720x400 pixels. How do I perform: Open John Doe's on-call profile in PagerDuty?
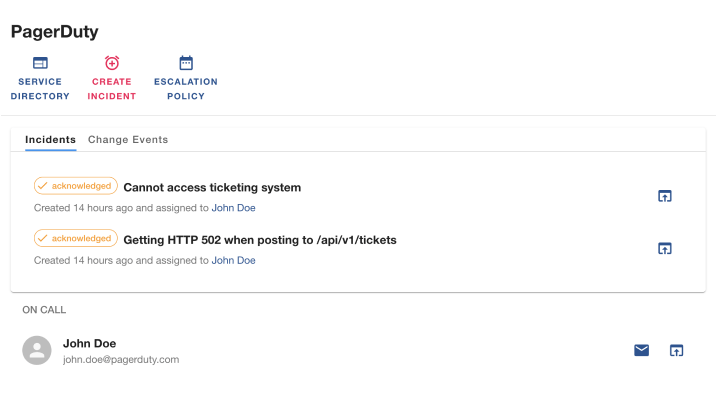coord(676,350)
